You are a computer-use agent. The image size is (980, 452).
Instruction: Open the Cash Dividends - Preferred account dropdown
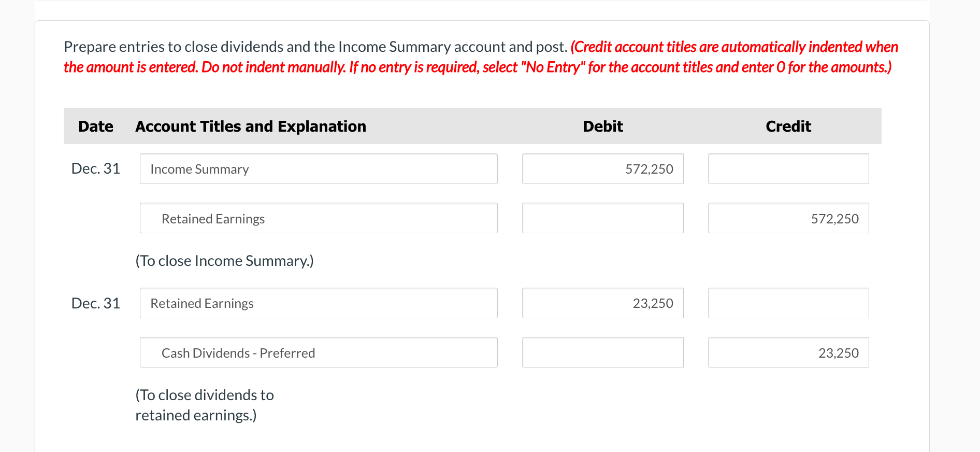click(x=318, y=352)
